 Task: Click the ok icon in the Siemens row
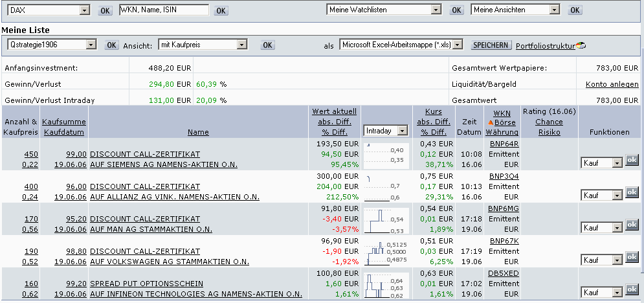631,161
